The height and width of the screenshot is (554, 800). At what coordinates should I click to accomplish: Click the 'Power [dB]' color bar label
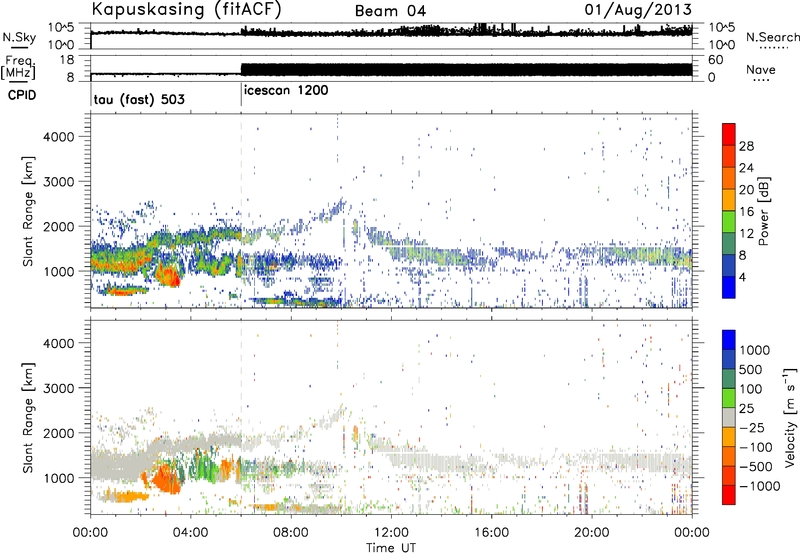[x=764, y=211]
